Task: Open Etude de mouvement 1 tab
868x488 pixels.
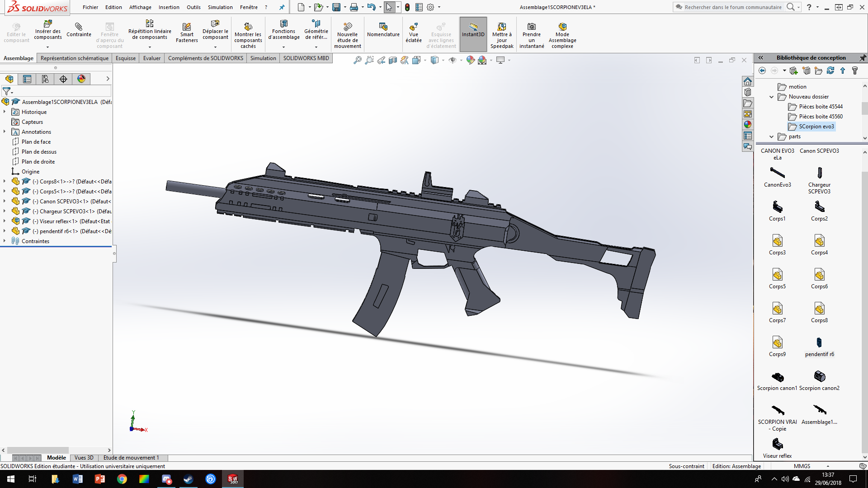Action: (x=131, y=458)
